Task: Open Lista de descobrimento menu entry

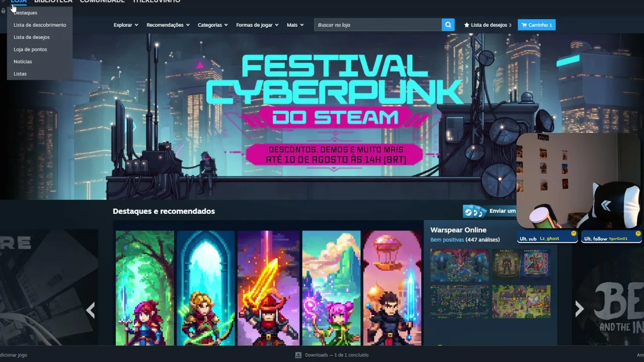Action: click(40, 25)
